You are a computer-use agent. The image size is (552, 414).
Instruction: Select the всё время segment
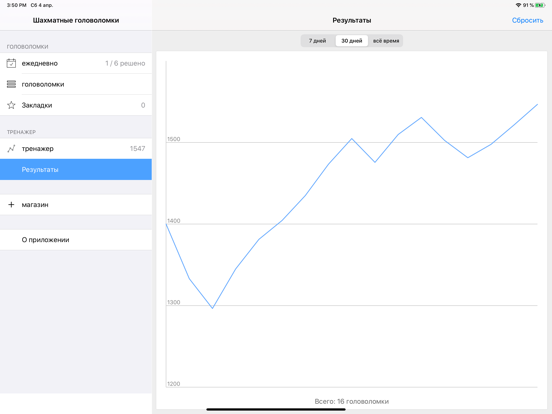386,41
